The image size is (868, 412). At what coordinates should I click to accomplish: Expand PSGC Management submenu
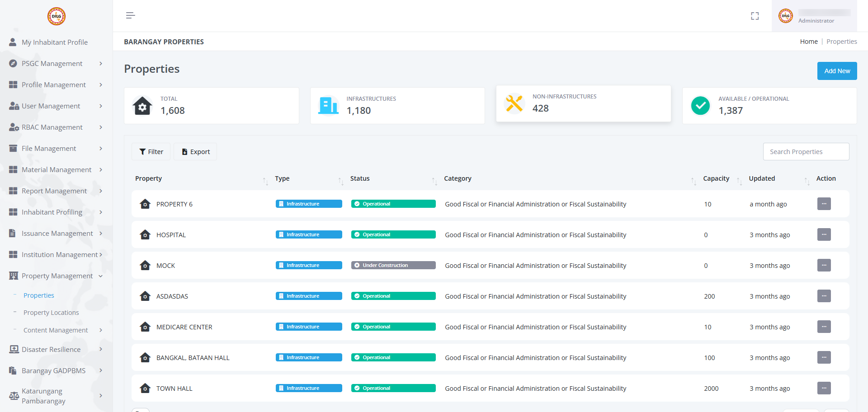101,63
